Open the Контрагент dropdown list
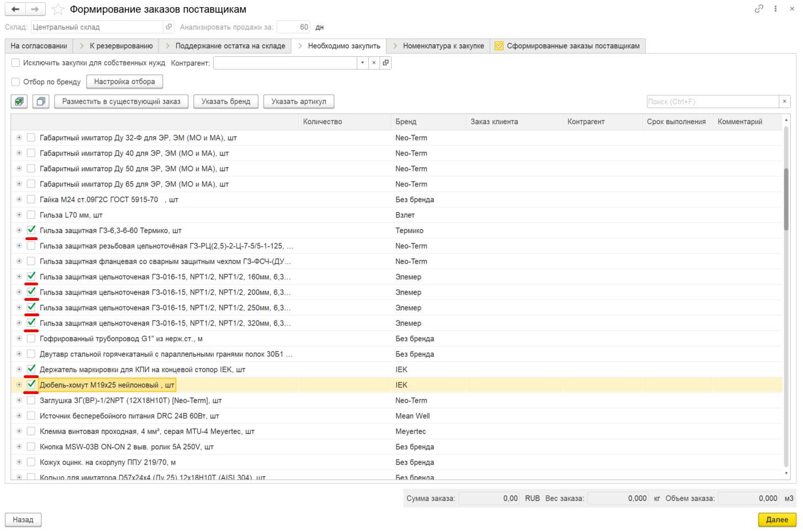 (x=362, y=63)
